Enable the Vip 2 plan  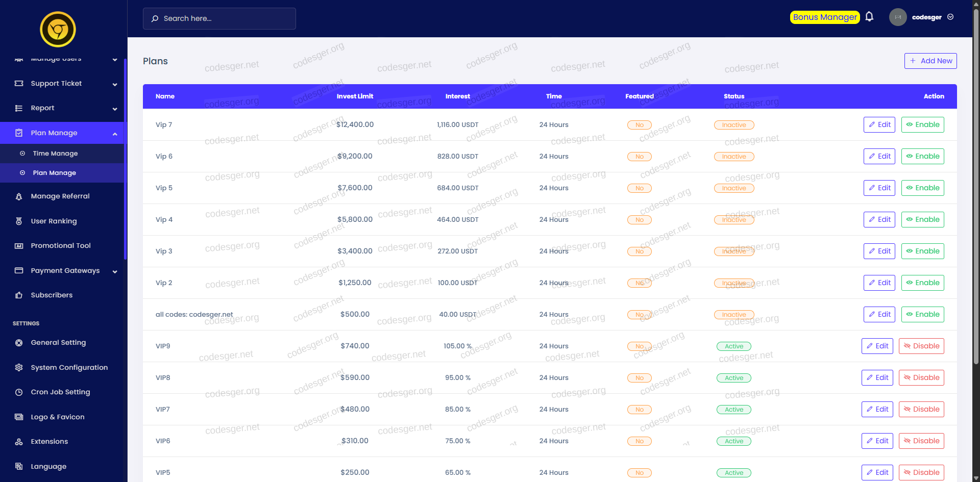[x=922, y=283]
